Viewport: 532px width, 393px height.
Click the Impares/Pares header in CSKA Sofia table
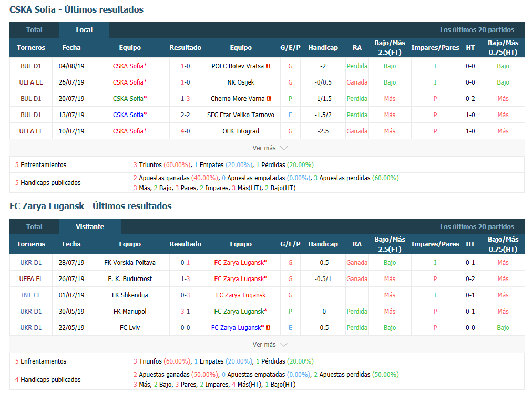(435, 47)
